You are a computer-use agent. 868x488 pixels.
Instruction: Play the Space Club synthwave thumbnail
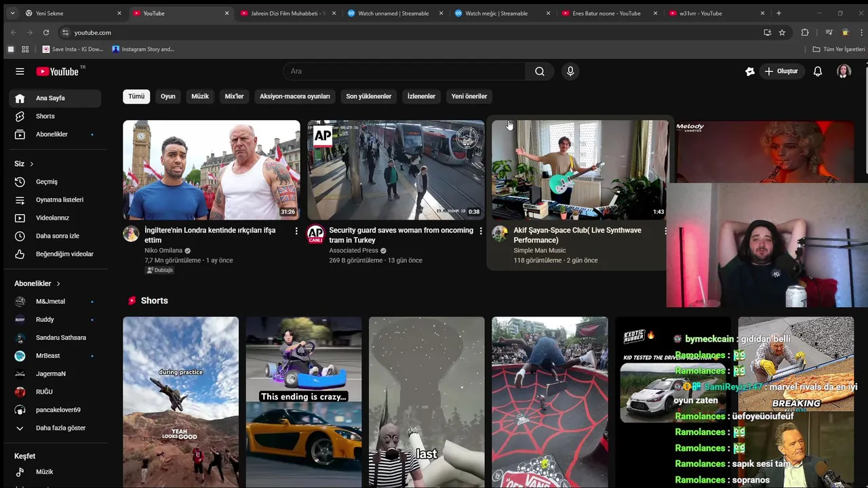580,170
